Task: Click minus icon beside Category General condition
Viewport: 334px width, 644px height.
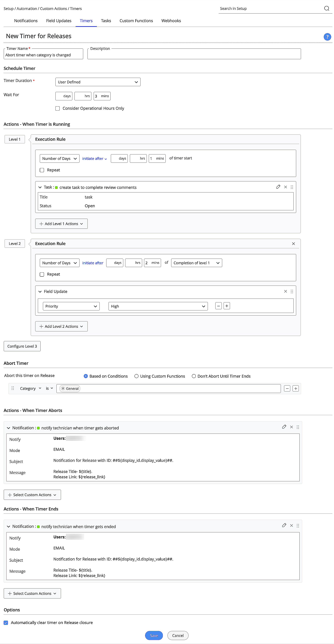Action: coord(287,388)
